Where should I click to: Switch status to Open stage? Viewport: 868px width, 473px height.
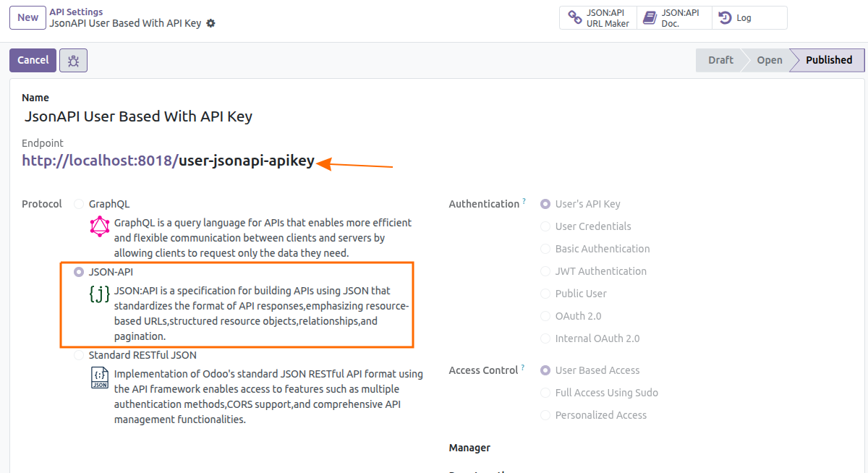[x=769, y=60]
